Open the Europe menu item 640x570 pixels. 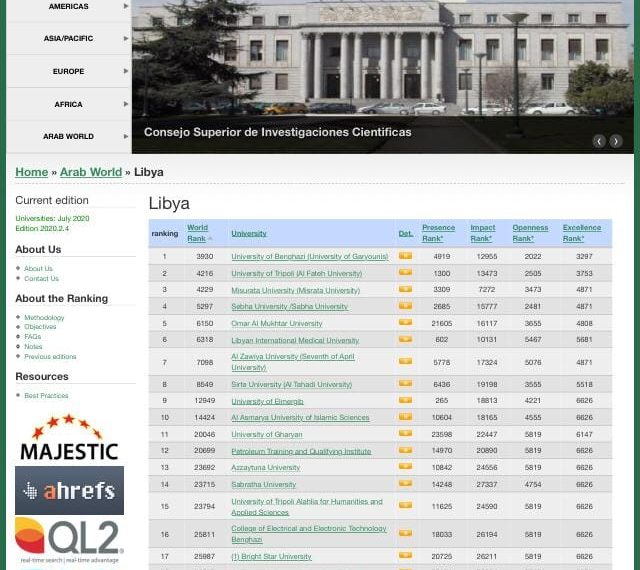[x=69, y=71]
